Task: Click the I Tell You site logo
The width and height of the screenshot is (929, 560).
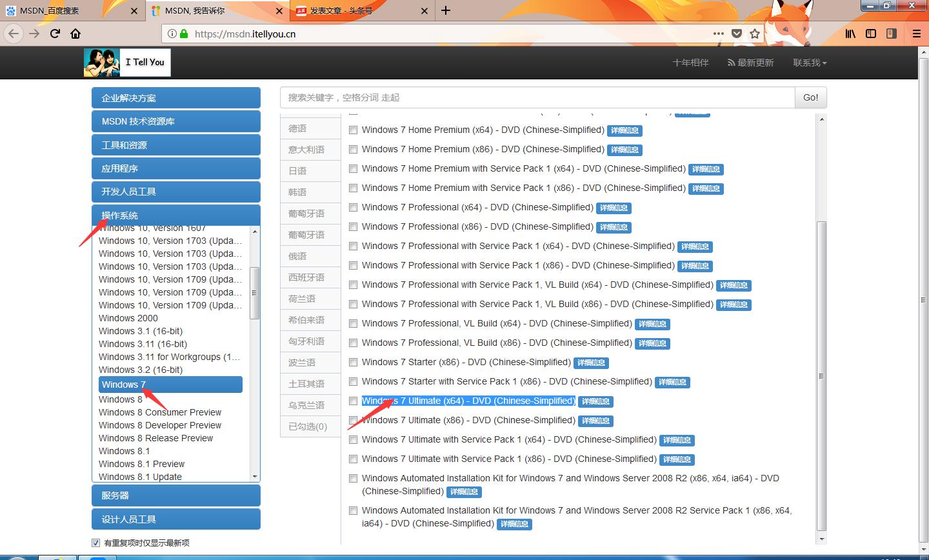Action: click(127, 63)
